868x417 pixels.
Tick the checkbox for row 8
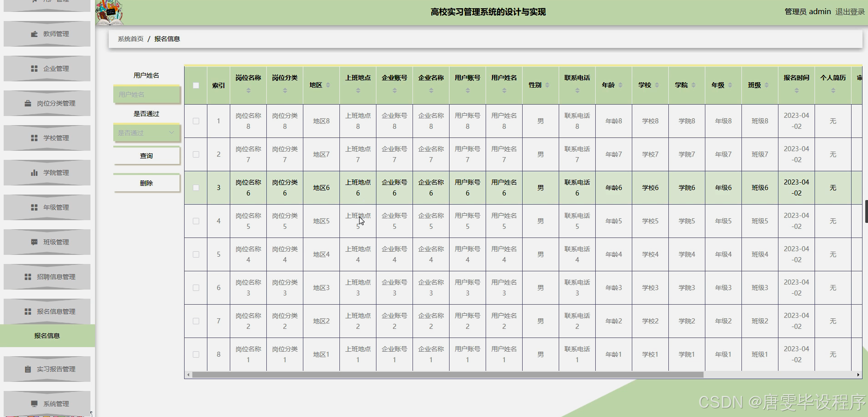pyautogui.click(x=196, y=354)
